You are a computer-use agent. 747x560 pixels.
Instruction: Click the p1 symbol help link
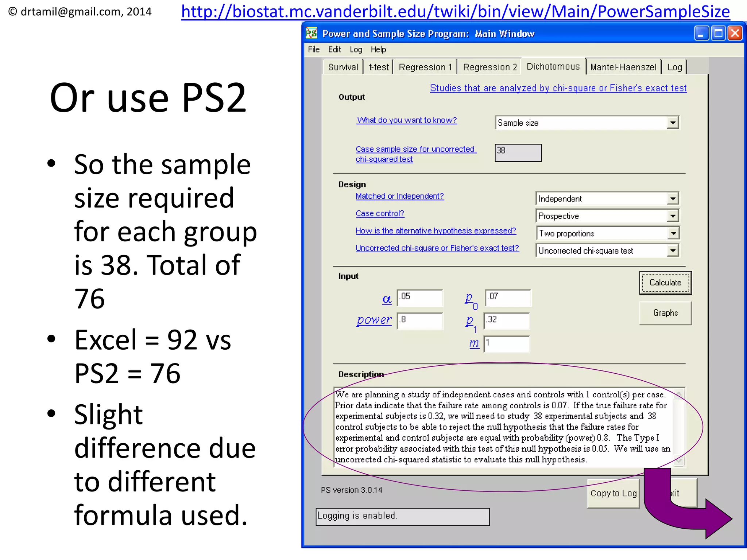click(471, 324)
